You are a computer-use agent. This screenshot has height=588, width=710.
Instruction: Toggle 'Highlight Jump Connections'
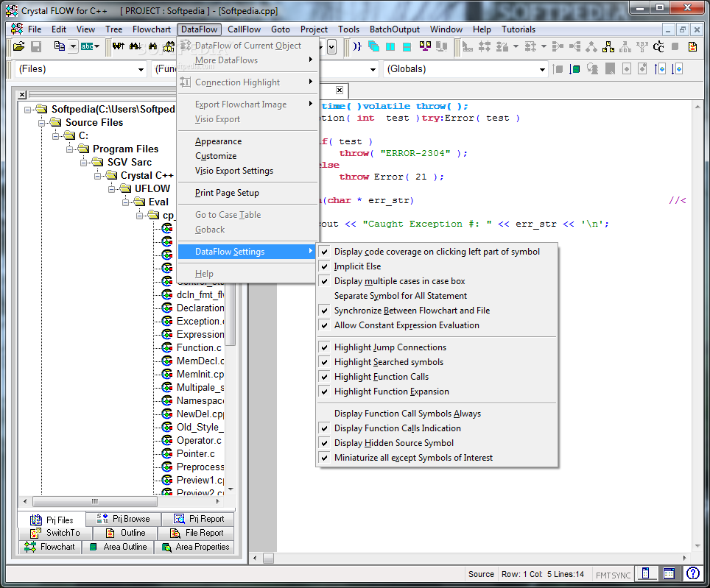(437, 347)
